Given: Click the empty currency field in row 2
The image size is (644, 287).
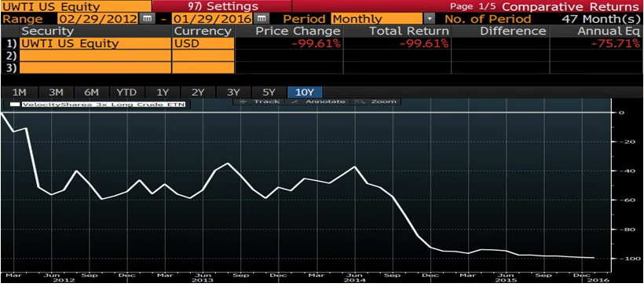Looking at the screenshot, I should (x=203, y=56).
